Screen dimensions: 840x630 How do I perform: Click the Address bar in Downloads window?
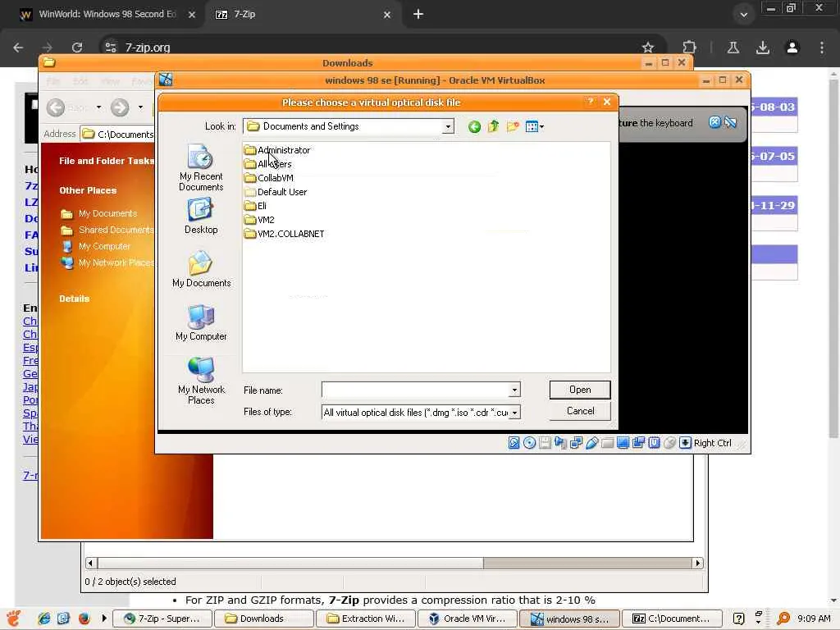click(117, 134)
